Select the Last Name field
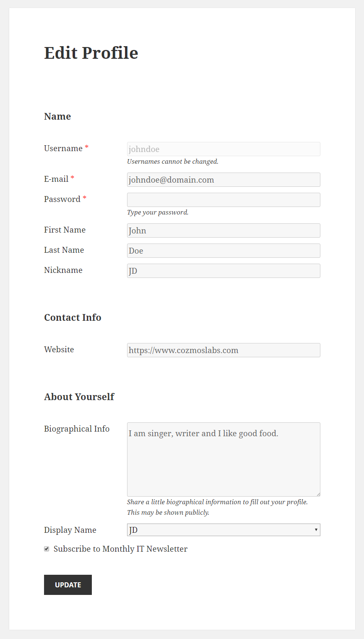Viewport: 364px width, 639px height. pos(224,251)
